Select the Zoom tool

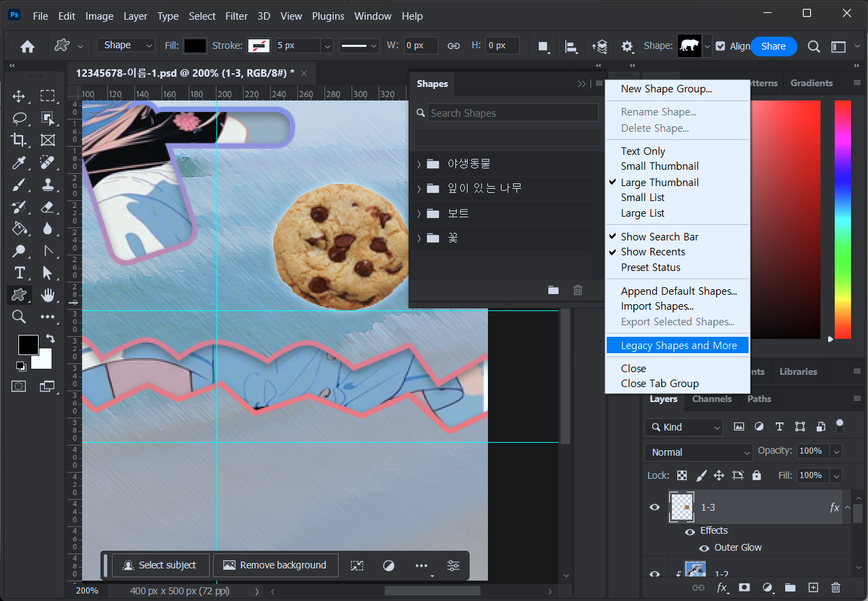tap(19, 317)
